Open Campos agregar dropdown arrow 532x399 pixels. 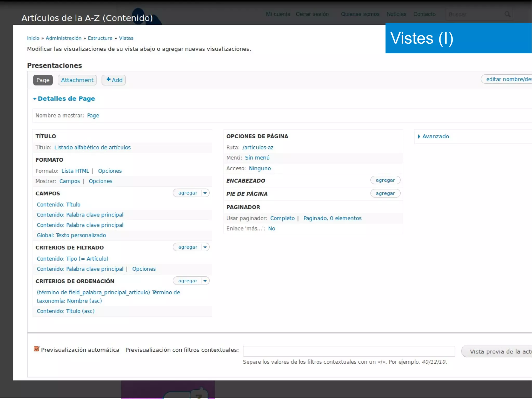(x=205, y=193)
